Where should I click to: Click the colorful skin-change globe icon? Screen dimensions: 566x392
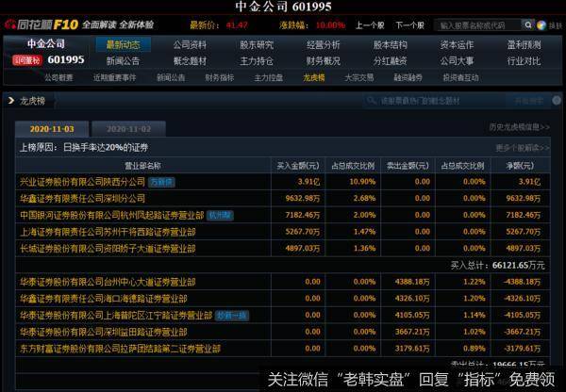coord(541,25)
